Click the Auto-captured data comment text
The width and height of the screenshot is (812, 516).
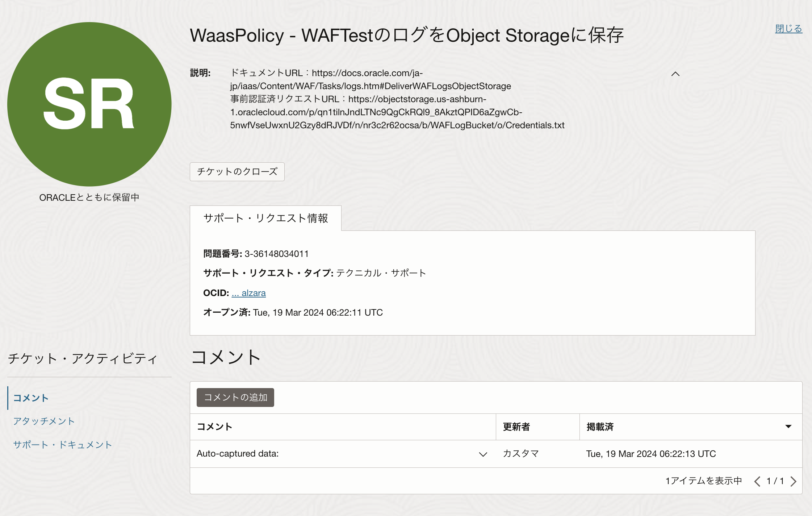point(238,454)
